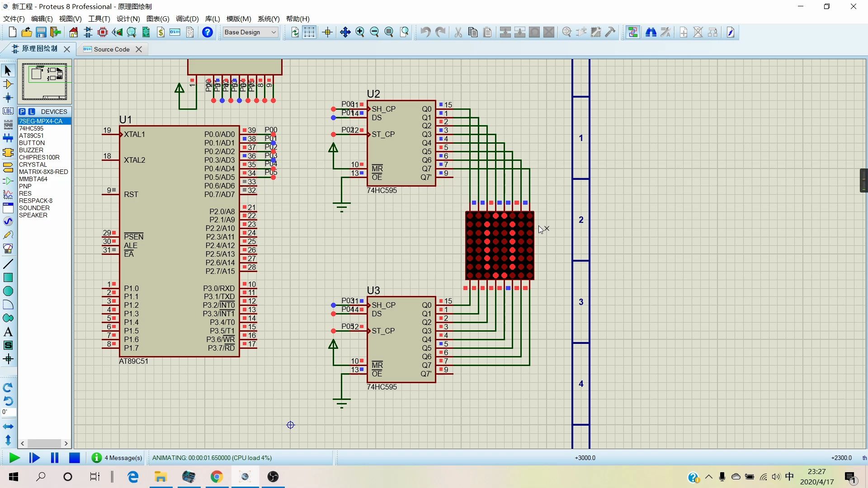868x488 pixels.
Task: Go to Home page icon
Action: point(73,32)
